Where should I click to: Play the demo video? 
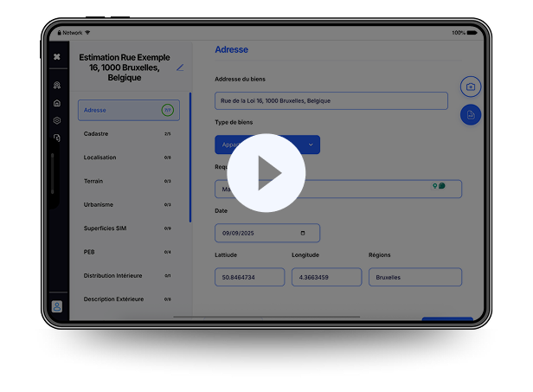[x=266, y=173]
